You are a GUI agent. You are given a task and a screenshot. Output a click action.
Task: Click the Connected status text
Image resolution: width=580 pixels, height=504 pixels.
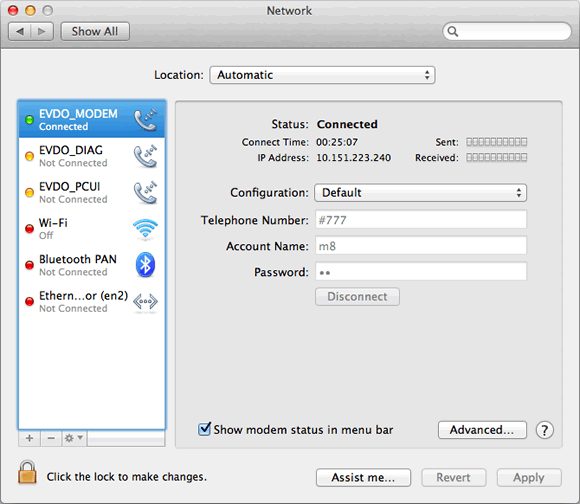[x=347, y=124]
